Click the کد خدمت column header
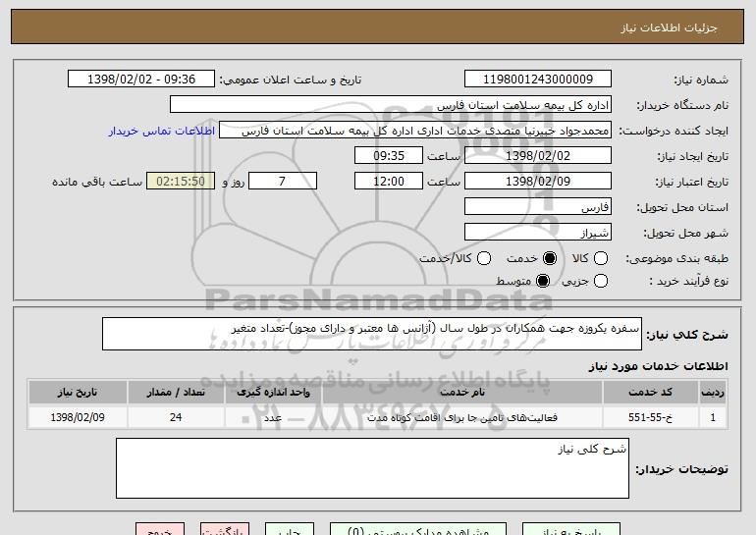The height and width of the screenshot is (535, 756). pyautogui.click(x=650, y=393)
